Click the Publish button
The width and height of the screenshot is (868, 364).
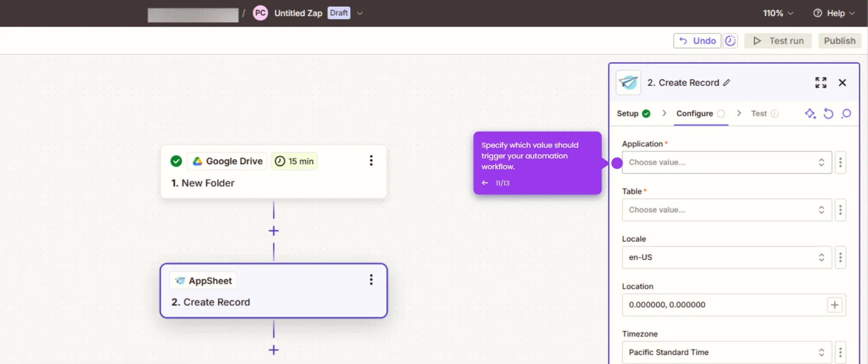(840, 41)
